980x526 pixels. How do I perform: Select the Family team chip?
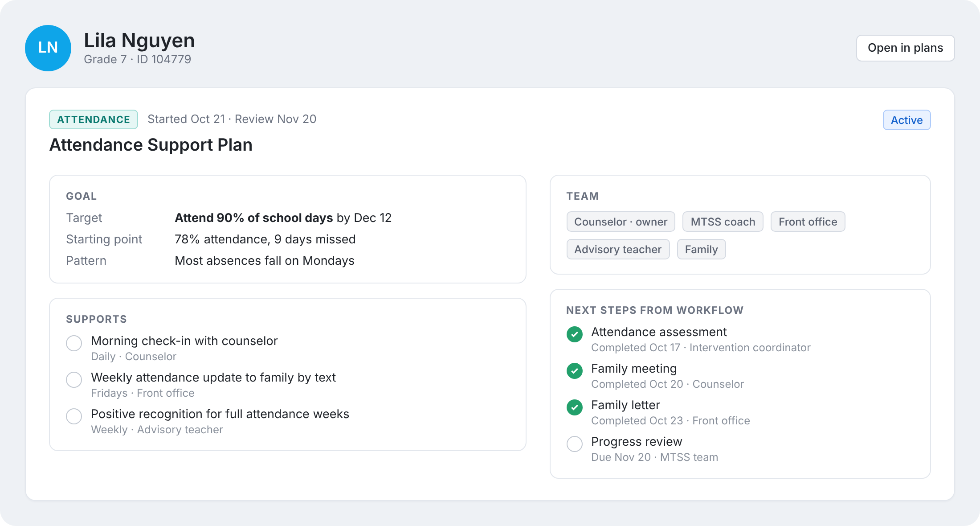click(x=701, y=249)
